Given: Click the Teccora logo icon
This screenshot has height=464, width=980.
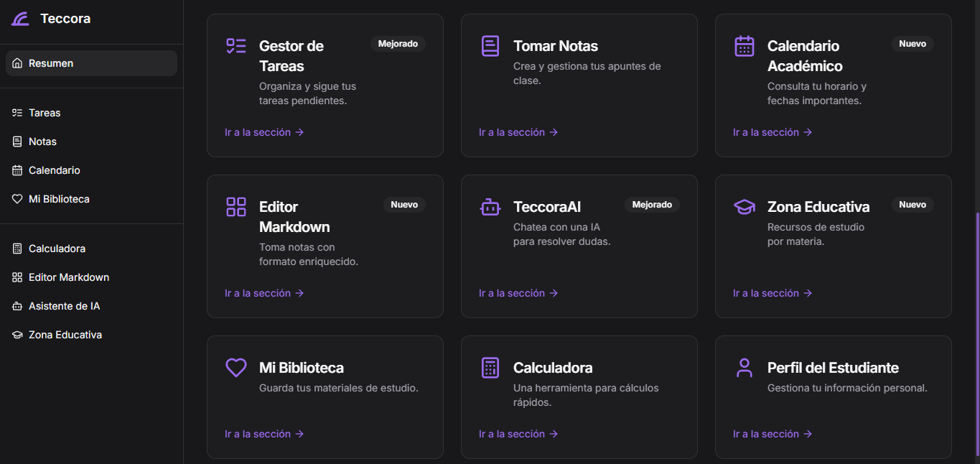Looking at the screenshot, I should tap(20, 19).
